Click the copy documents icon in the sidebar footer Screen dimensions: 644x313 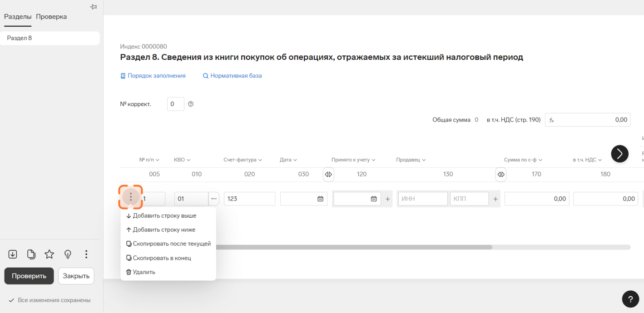[31, 254]
